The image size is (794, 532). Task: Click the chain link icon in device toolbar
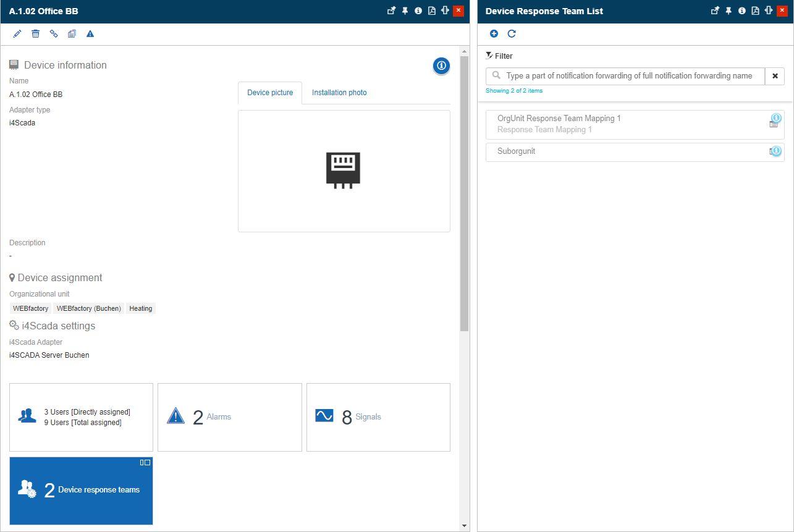click(54, 34)
